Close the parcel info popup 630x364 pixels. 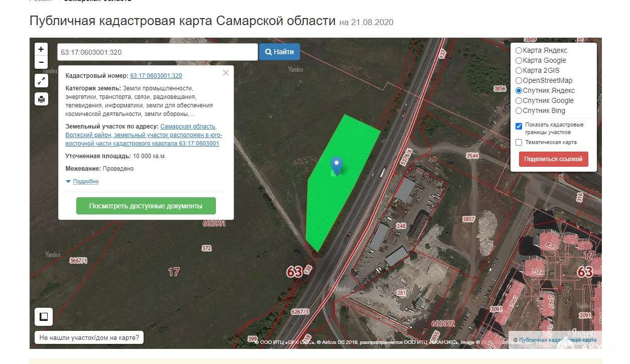[226, 73]
